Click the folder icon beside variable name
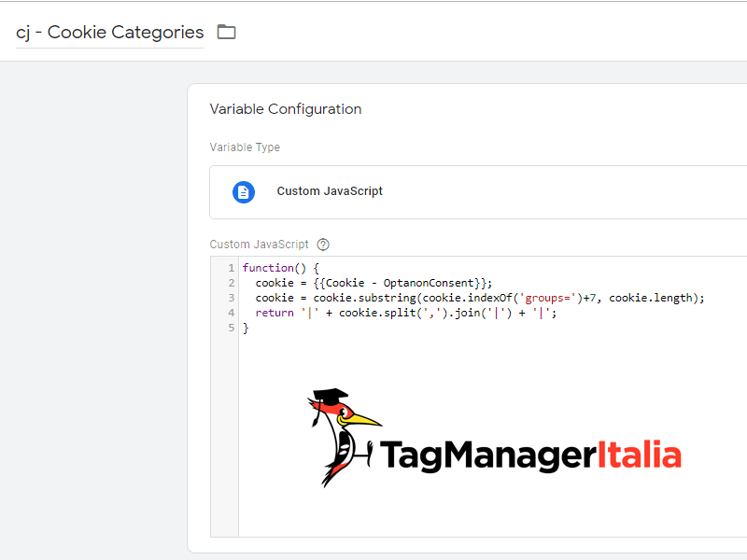 (x=226, y=32)
